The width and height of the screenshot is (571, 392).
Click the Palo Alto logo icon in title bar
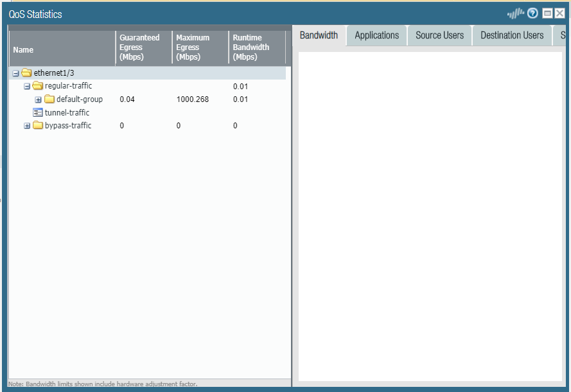[516, 14]
